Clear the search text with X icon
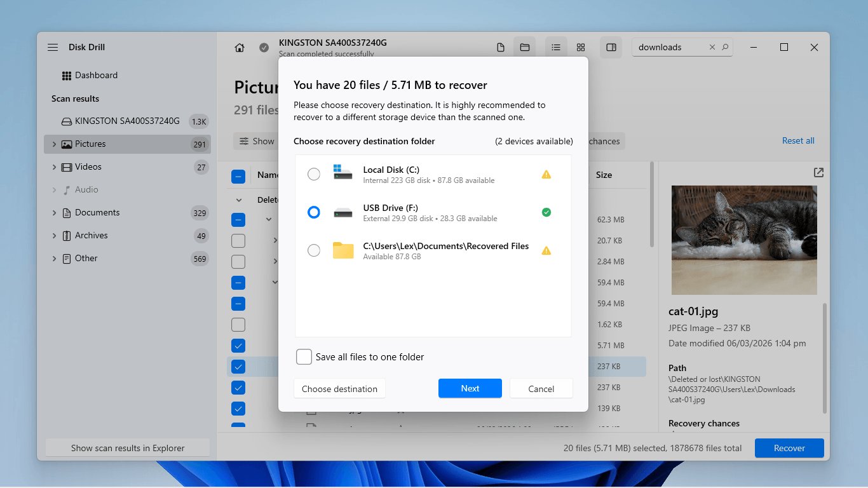The width and height of the screenshot is (868, 488). pos(712,48)
